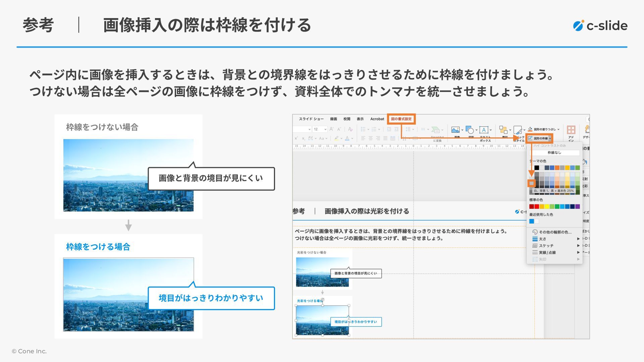Pick the highlighted gray 25% theme swatch
Image resolution: width=644 pixels, height=362 pixels.
(x=531, y=183)
